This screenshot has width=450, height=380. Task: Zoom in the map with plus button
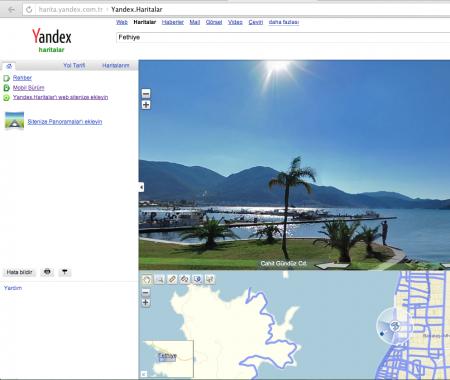146,303
